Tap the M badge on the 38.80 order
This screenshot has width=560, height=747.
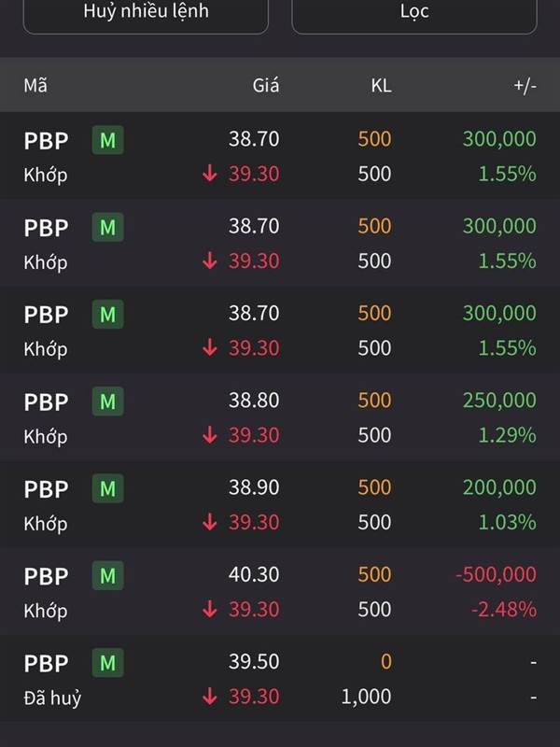108,402
